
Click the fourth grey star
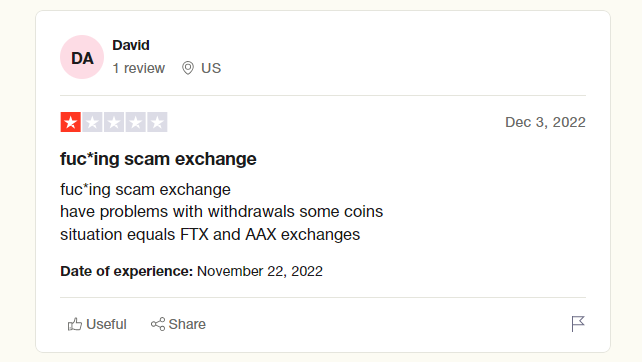coord(136,122)
